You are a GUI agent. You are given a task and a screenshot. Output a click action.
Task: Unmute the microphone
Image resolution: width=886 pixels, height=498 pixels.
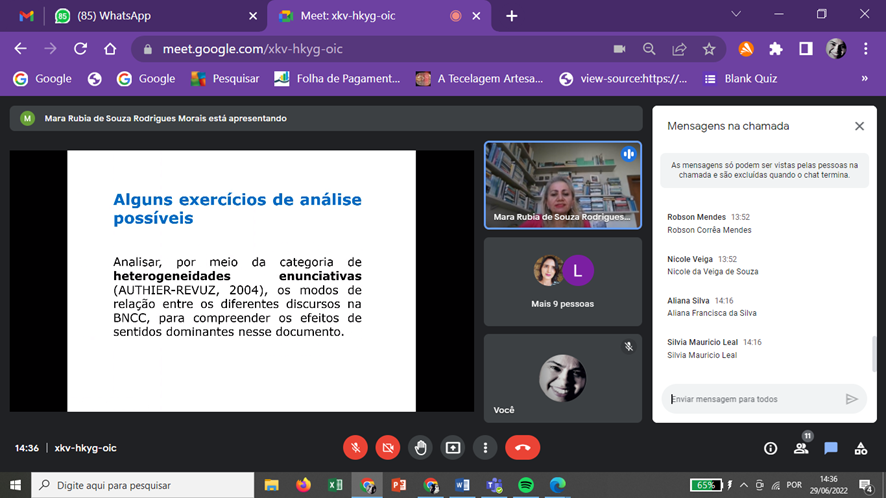(355, 448)
